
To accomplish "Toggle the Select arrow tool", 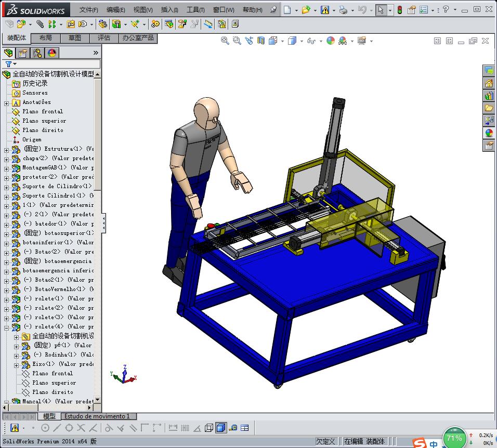I will (x=381, y=10).
